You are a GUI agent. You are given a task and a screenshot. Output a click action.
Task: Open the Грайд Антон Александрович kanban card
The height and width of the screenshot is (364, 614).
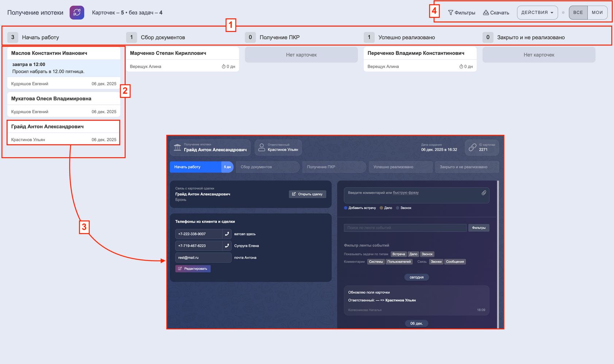point(64,133)
